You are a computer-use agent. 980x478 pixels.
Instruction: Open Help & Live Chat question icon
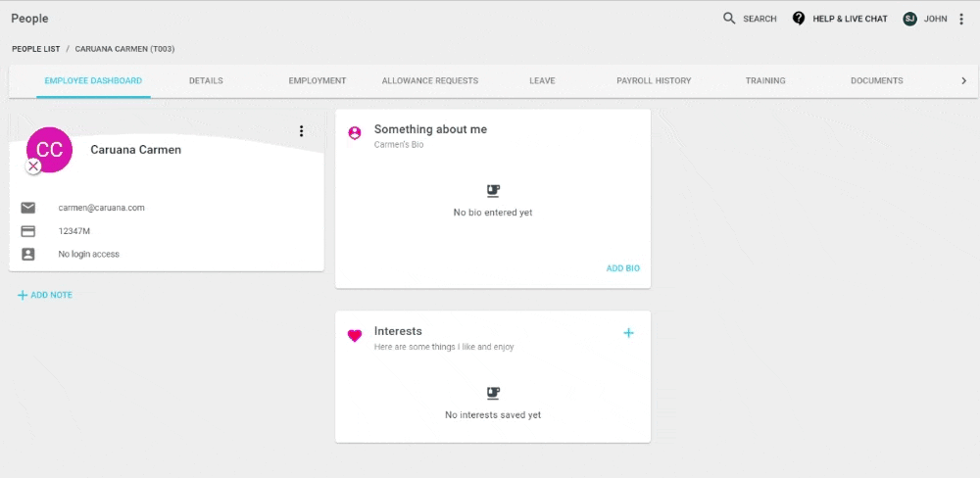click(x=798, y=18)
